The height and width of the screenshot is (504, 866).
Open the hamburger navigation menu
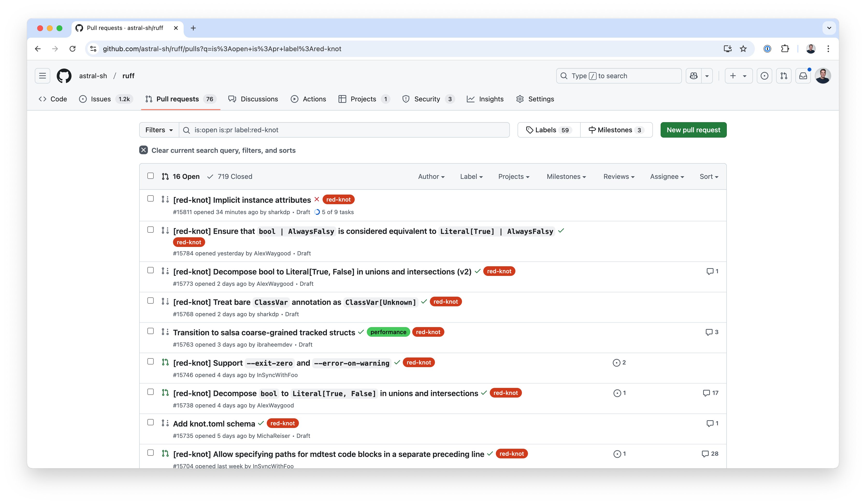[x=42, y=76]
